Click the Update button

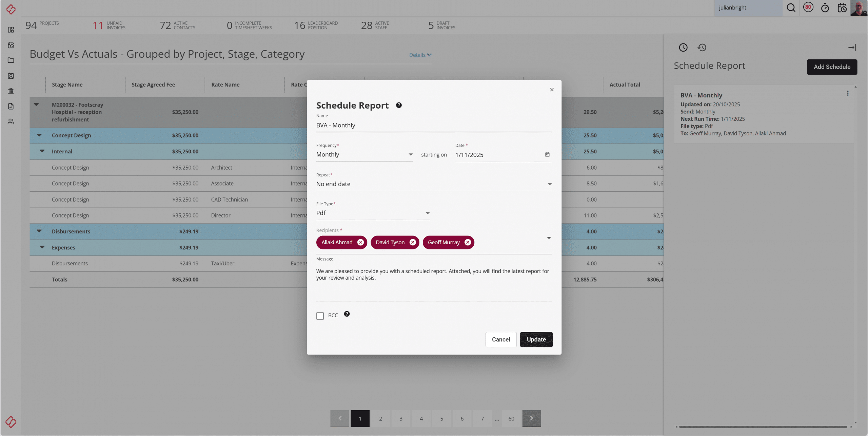[x=536, y=339]
